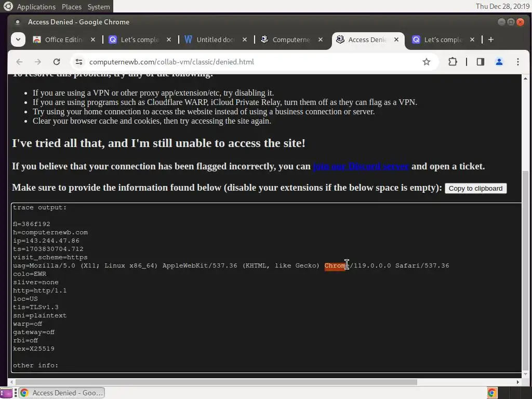Reload the current page

tap(57, 62)
